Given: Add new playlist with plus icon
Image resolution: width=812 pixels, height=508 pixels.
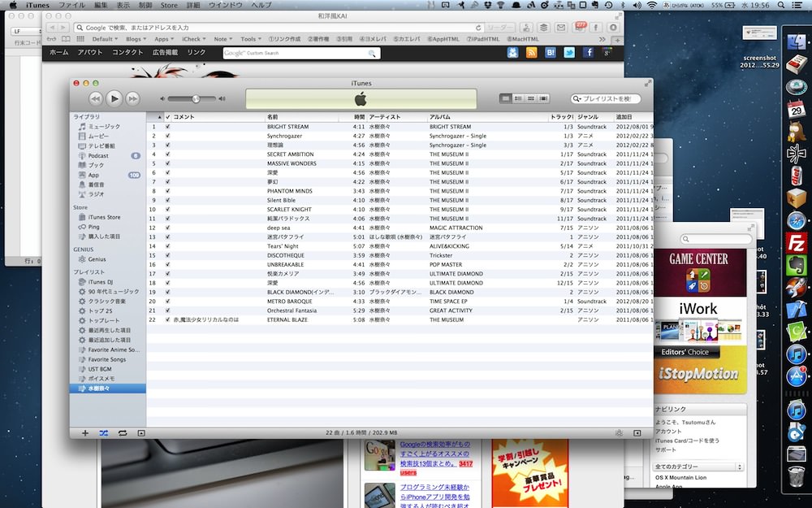Looking at the screenshot, I should click(85, 433).
